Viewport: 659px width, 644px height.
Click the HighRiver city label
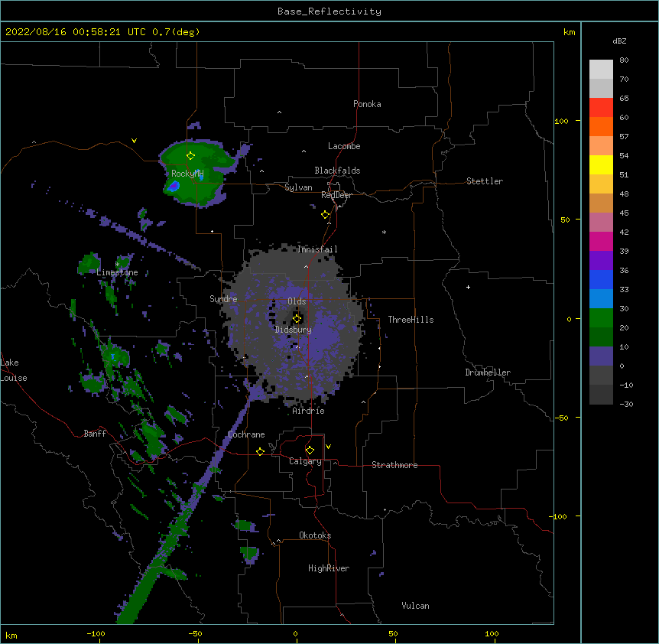pyautogui.click(x=329, y=568)
